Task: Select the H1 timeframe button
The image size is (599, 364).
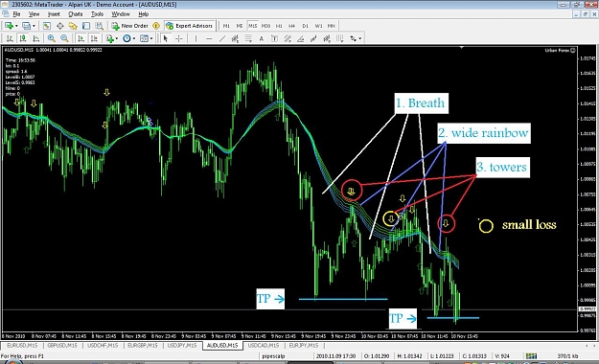Action: coord(279,26)
